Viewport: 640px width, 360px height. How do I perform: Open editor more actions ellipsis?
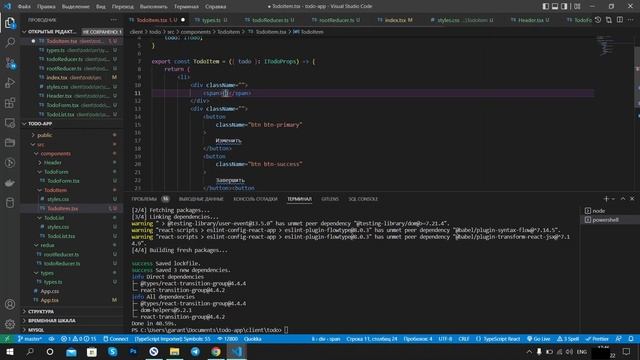coord(631,20)
